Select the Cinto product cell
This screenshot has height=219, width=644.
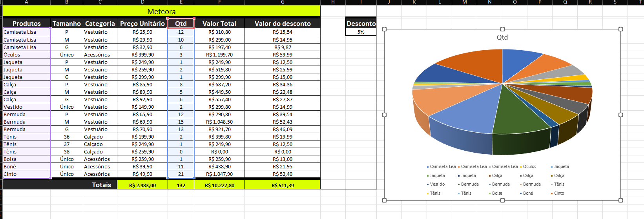[x=27, y=174]
